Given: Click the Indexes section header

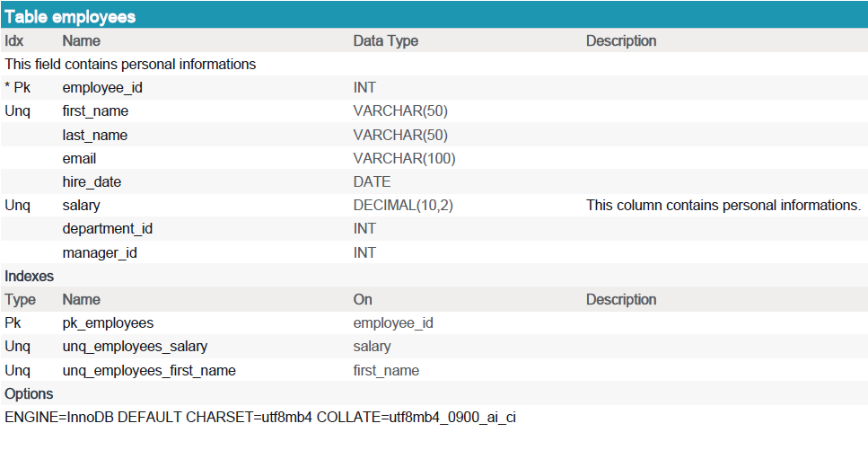Looking at the screenshot, I should point(30,276).
